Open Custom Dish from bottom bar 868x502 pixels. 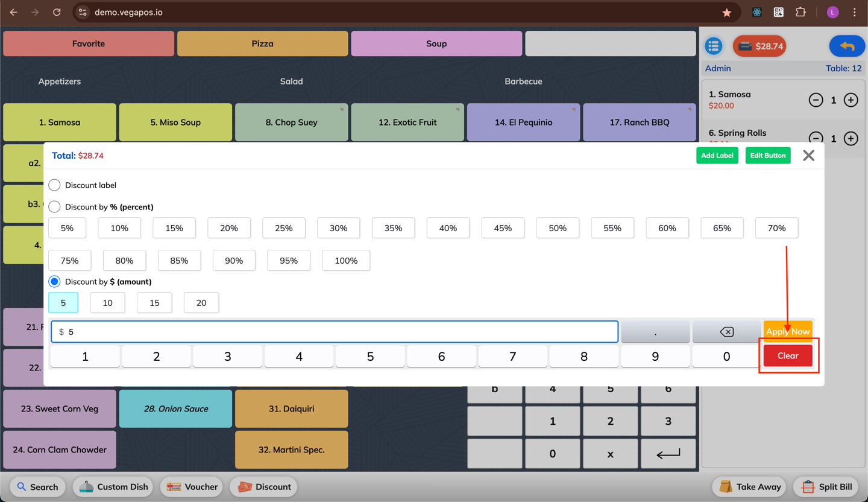tap(114, 487)
